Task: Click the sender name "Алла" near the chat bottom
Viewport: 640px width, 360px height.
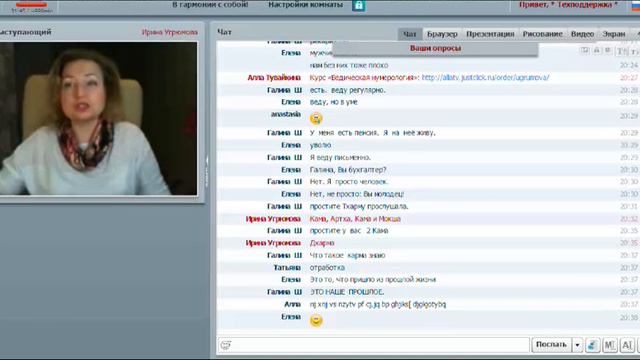Action: click(x=292, y=304)
